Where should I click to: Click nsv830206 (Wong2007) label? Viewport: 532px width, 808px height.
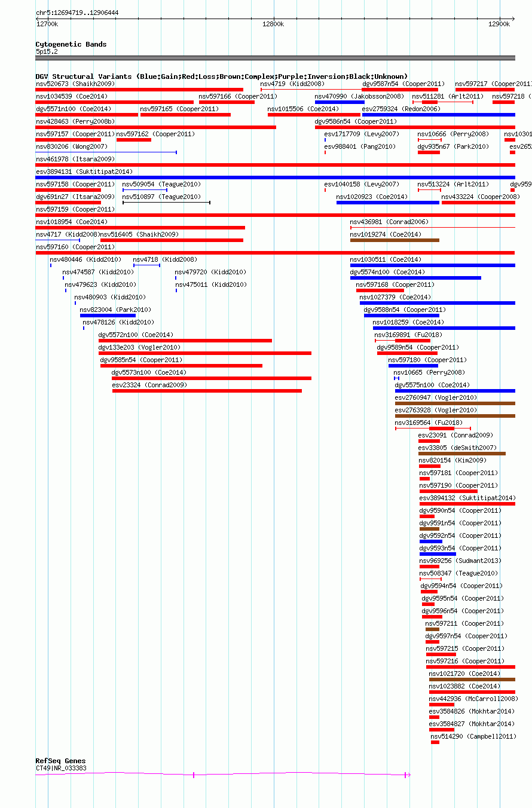tap(72, 146)
